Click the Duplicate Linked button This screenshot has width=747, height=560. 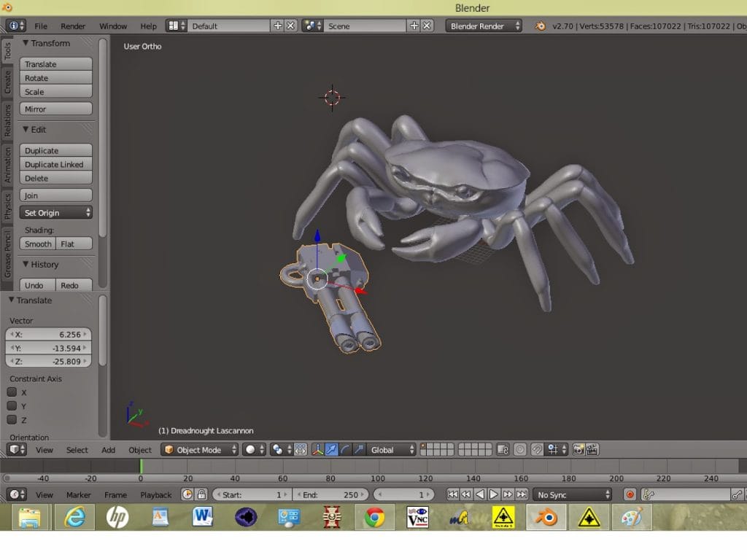(55, 165)
